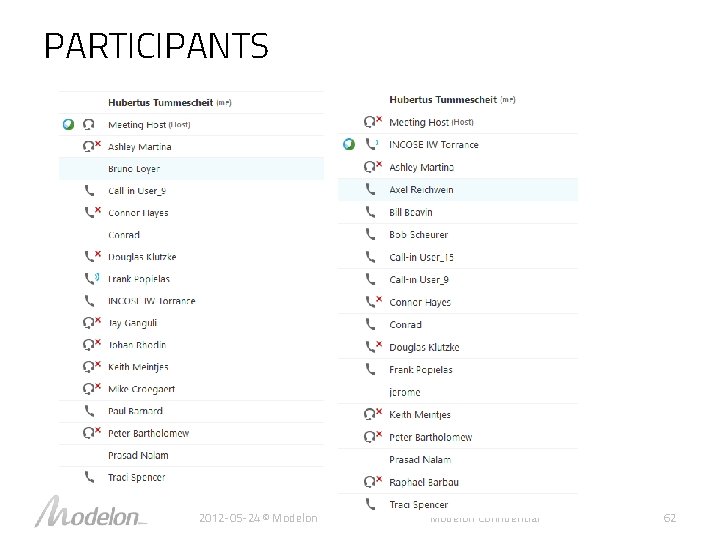Select participant jerome in the right list
Screen dimensions: 720x540
point(404,392)
